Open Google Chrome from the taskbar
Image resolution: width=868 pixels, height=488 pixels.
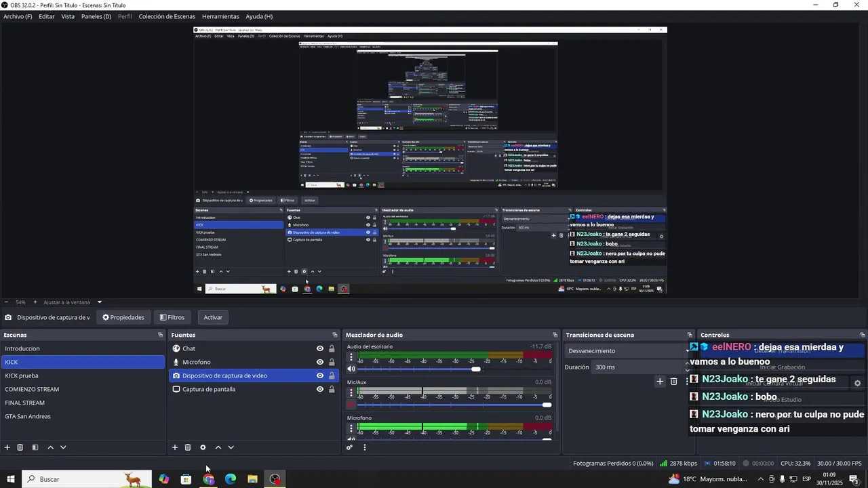pos(209,479)
